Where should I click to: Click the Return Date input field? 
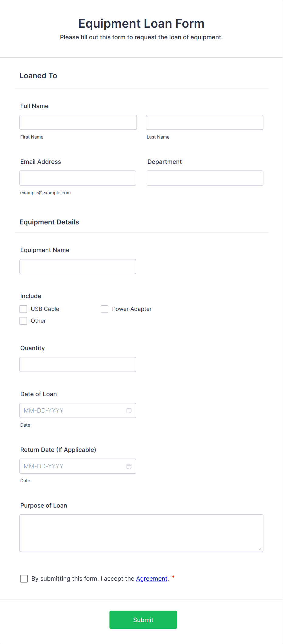tap(78, 466)
